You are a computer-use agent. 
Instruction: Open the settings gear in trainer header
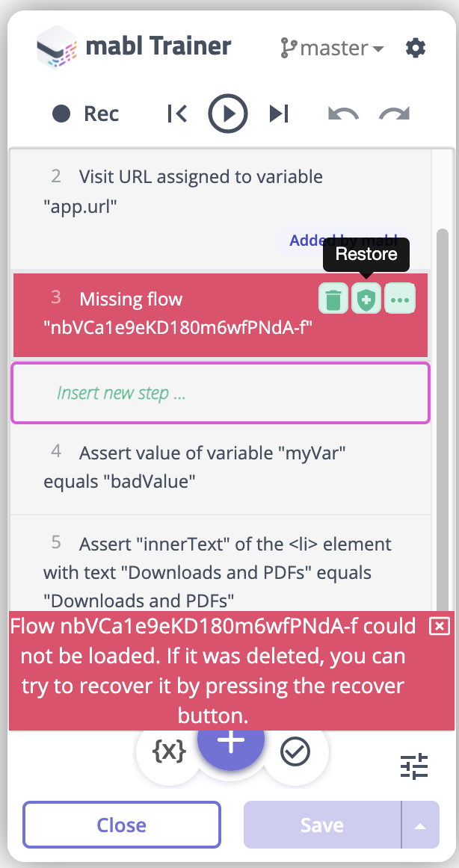[x=415, y=48]
